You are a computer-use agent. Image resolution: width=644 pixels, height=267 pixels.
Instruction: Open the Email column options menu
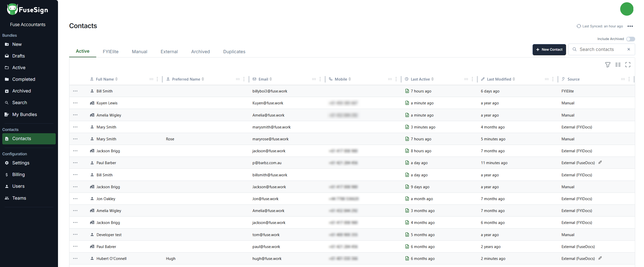point(320,79)
